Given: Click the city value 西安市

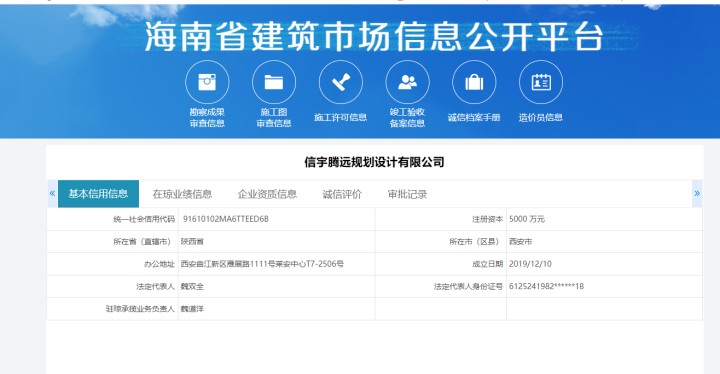Looking at the screenshot, I should point(520,242).
